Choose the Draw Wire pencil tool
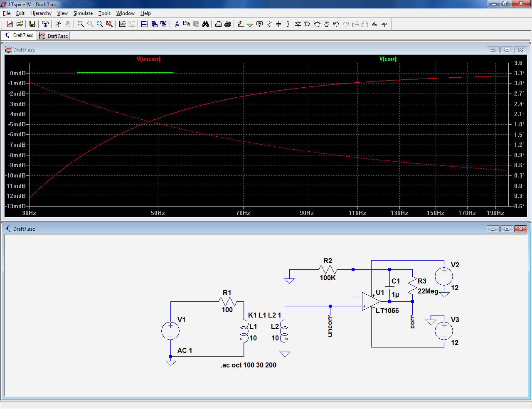Screen dimensions: 532x409 (x=241, y=24)
